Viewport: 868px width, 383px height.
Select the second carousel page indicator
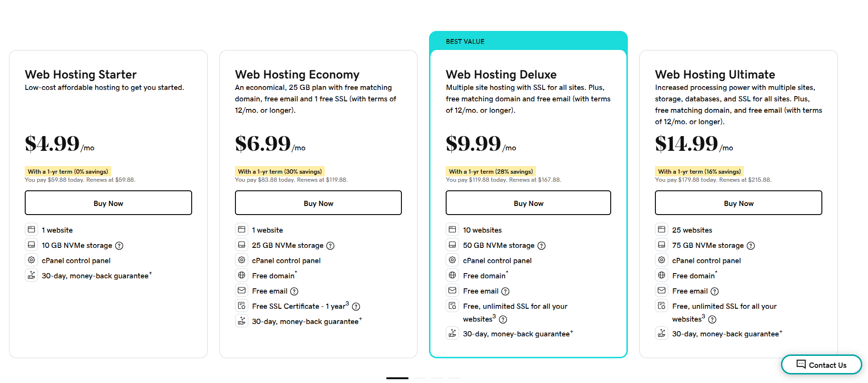[x=419, y=378]
